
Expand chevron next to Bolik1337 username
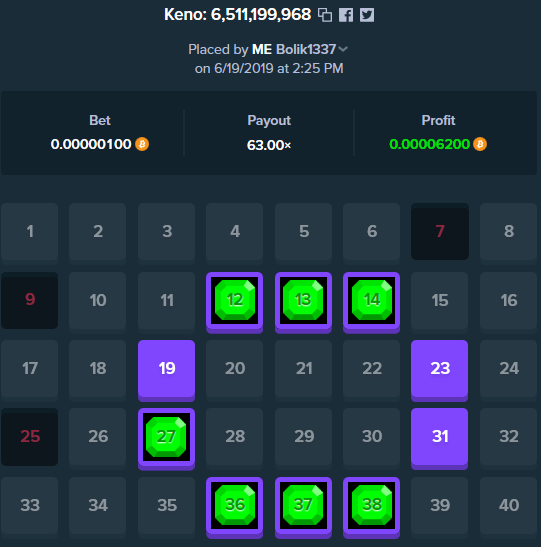(343, 49)
